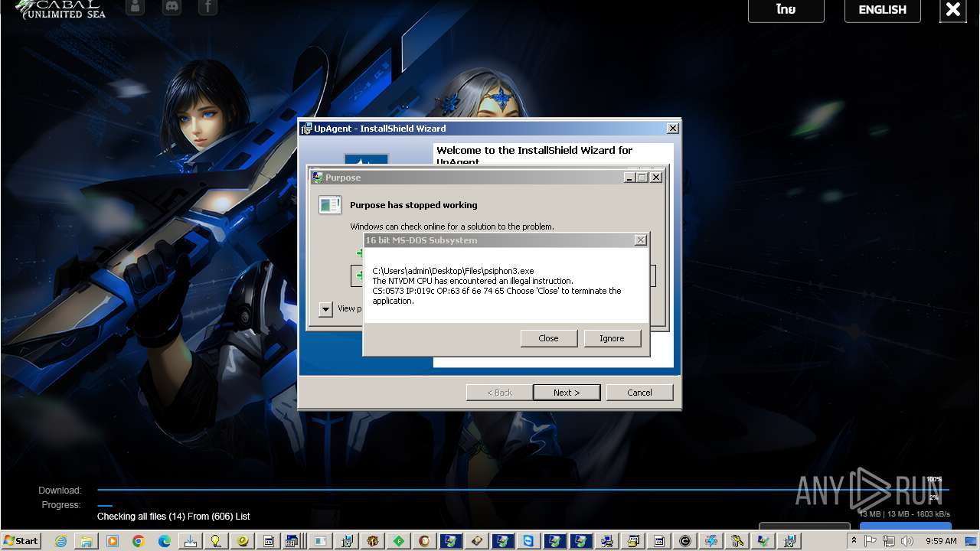Click the Purpose crash dialog application icon
This screenshot has width=980, height=551.
pyautogui.click(x=330, y=205)
